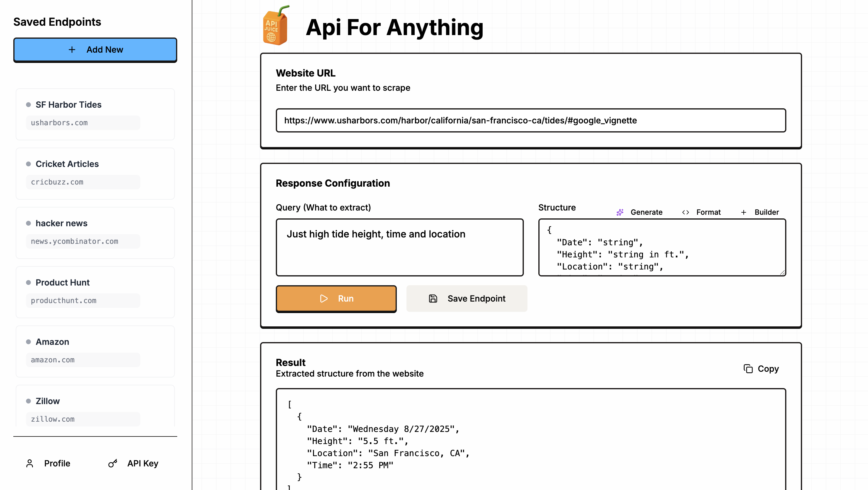
Task: Click the floppy disk Save Endpoint icon
Action: pos(433,299)
